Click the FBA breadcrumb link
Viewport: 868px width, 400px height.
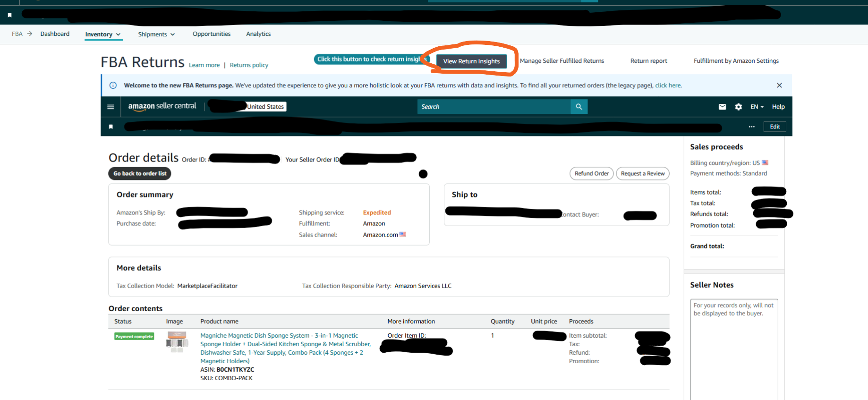click(x=17, y=34)
